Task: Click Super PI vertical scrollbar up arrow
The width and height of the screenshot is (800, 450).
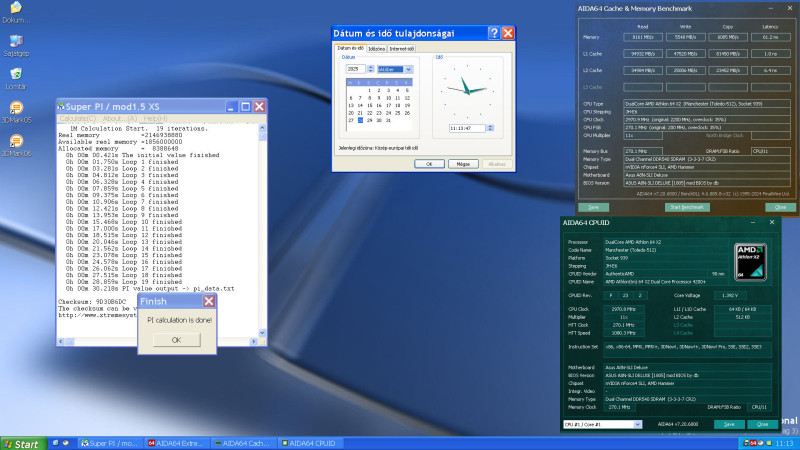Action: 262,129
